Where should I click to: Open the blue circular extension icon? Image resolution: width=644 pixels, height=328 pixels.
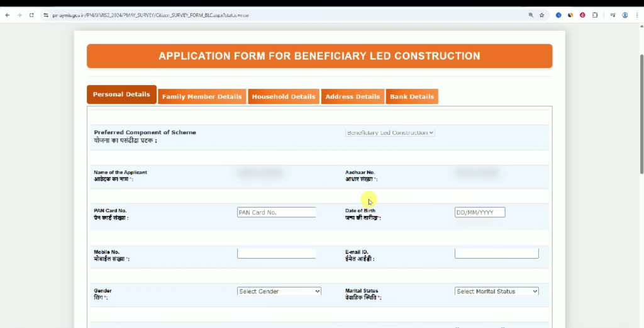[x=558, y=15]
